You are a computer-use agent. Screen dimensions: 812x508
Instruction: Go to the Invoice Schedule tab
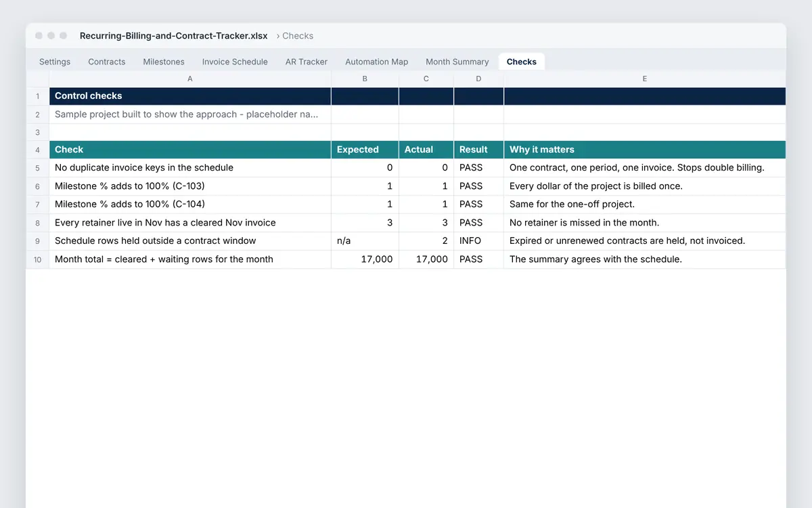click(x=235, y=62)
